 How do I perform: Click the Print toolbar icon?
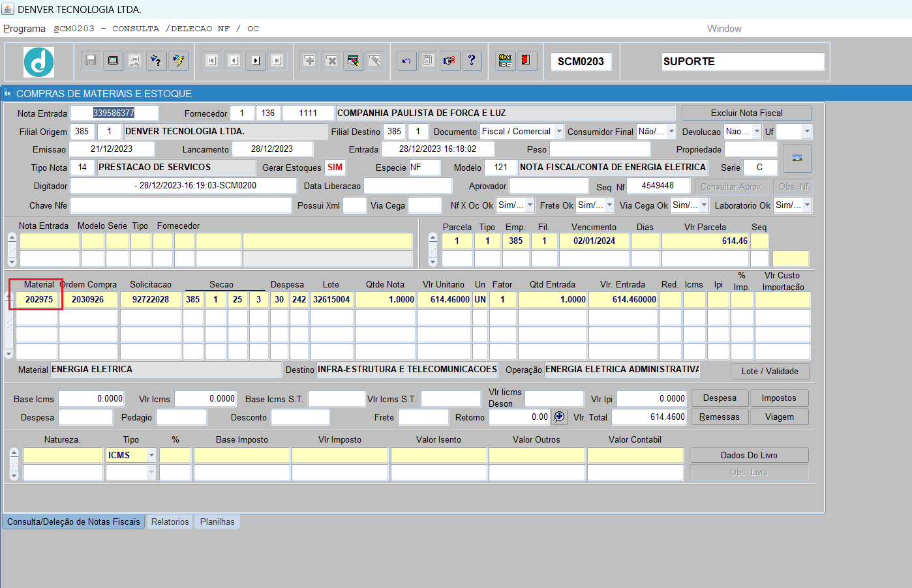click(135, 61)
